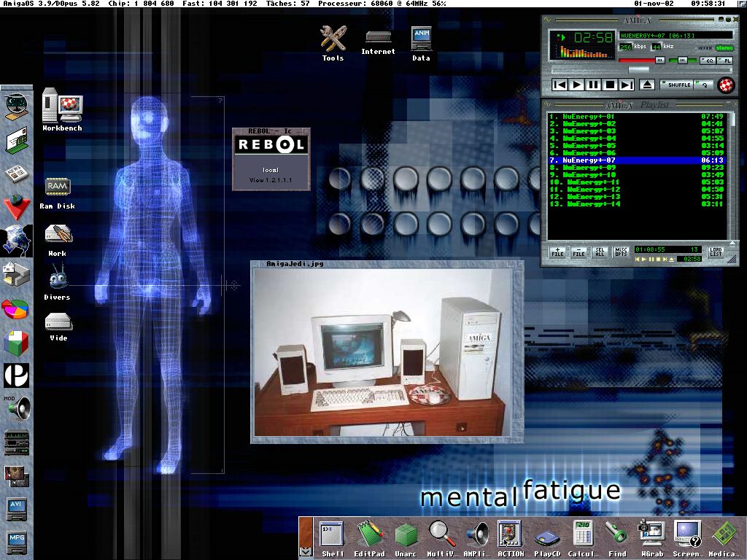Screen dimensions: 747x560
Task: Click the pie chart icon in left dock
Action: 15,308
